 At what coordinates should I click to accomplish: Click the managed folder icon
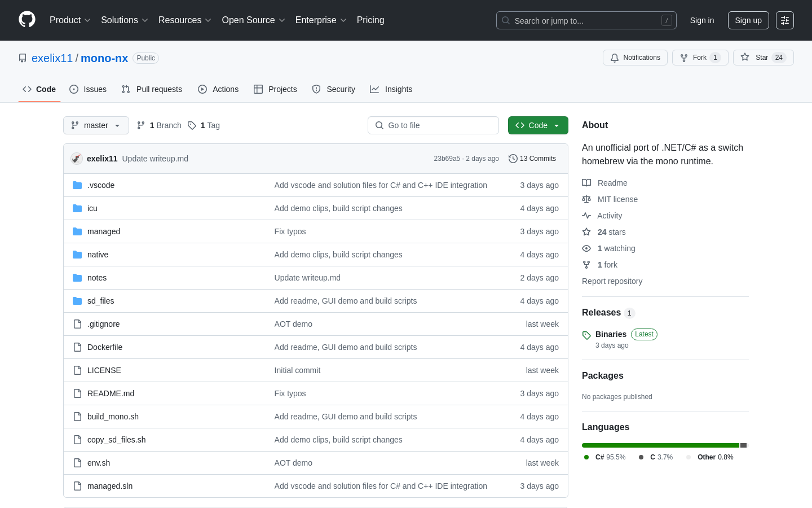coord(77,231)
